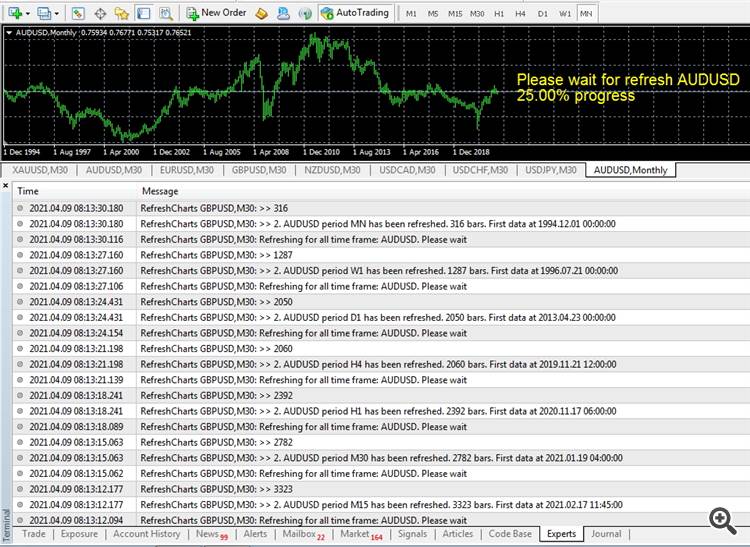The width and height of the screenshot is (750, 547).
Task: Open the XAUUSD,M30 chart tab
Action: click(40, 170)
